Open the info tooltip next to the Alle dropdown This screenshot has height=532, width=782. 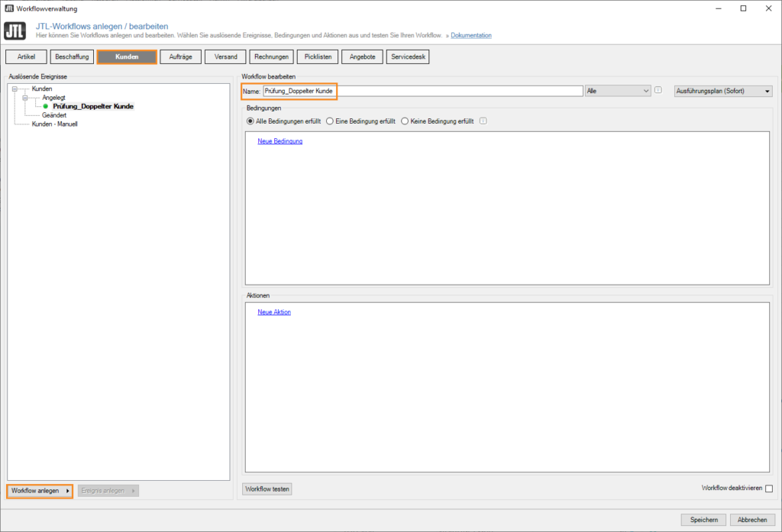(x=657, y=90)
